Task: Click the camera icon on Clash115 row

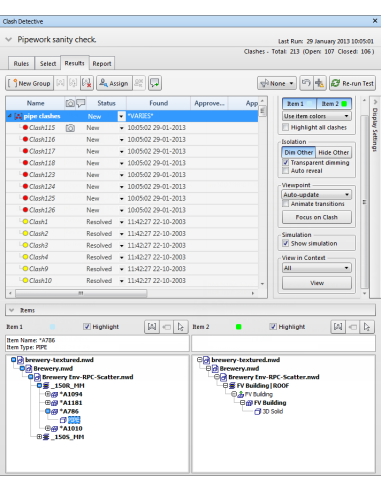Action: (x=70, y=128)
